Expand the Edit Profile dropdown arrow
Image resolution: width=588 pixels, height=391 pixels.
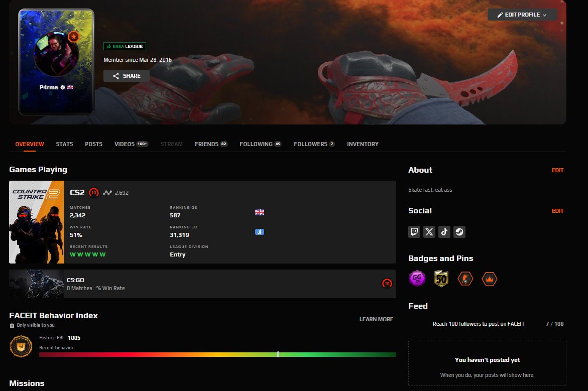pyautogui.click(x=544, y=15)
